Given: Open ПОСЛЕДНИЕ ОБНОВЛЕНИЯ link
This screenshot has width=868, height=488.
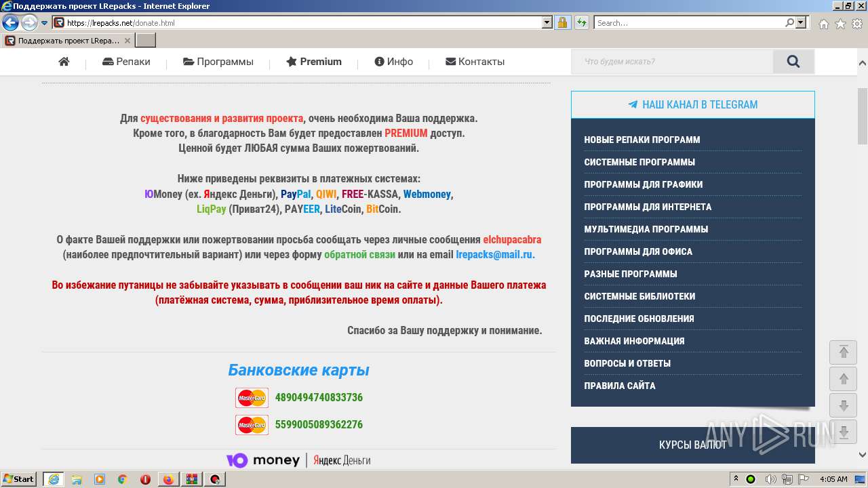Looking at the screenshot, I should click(639, 319).
